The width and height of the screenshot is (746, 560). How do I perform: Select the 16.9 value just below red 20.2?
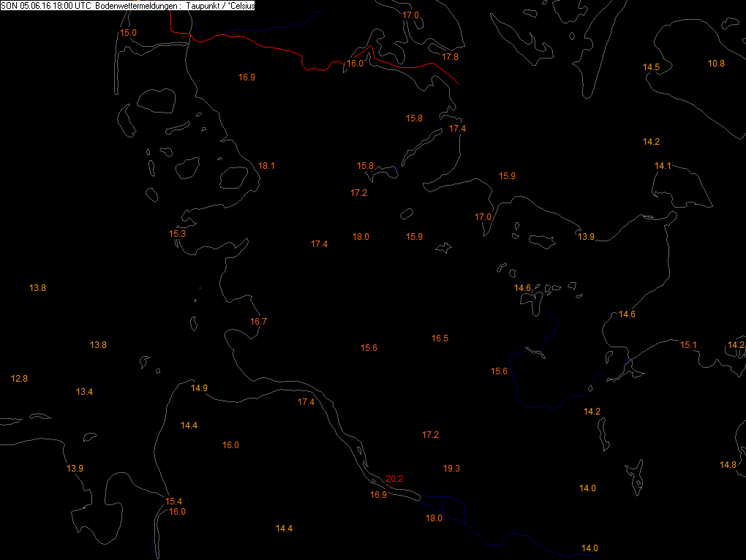[378, 495]
